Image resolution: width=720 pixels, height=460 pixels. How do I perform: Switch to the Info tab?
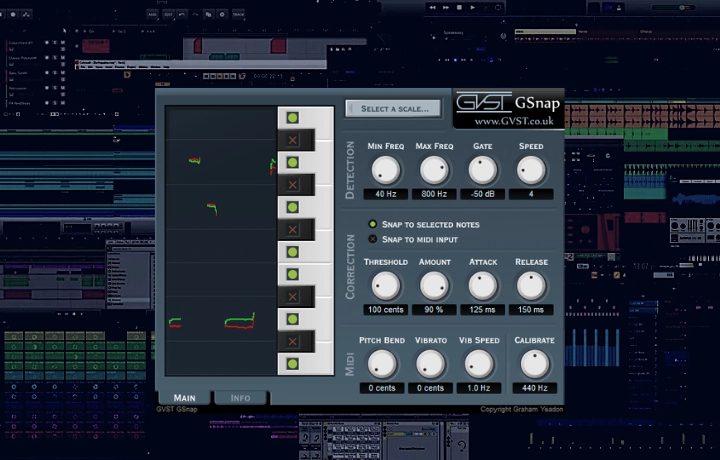coord(240,398)
